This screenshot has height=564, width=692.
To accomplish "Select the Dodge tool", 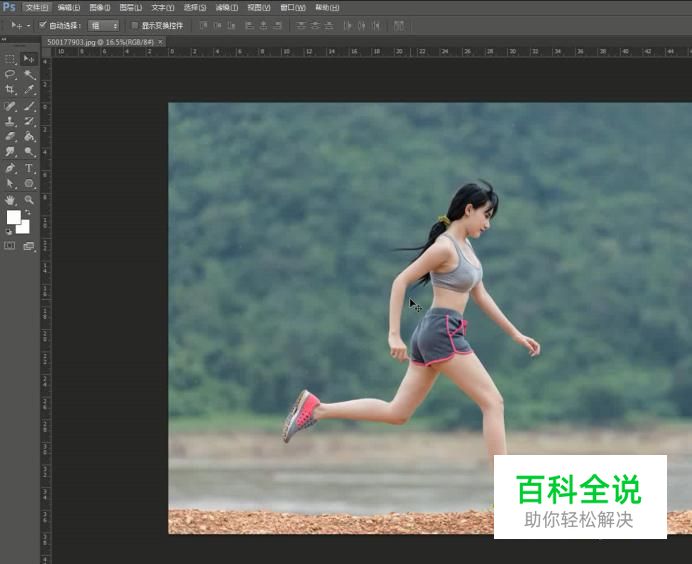I will (x=29, y=152).
